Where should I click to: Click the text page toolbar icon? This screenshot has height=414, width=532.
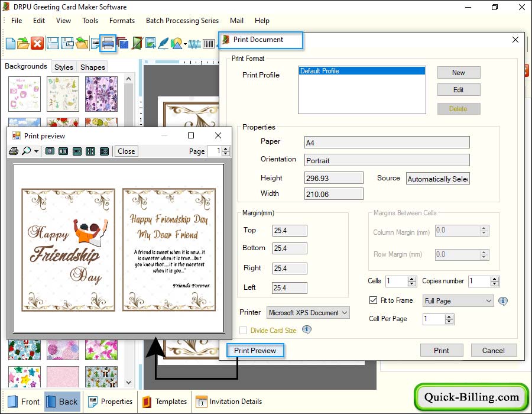click(x=95, y=43)
